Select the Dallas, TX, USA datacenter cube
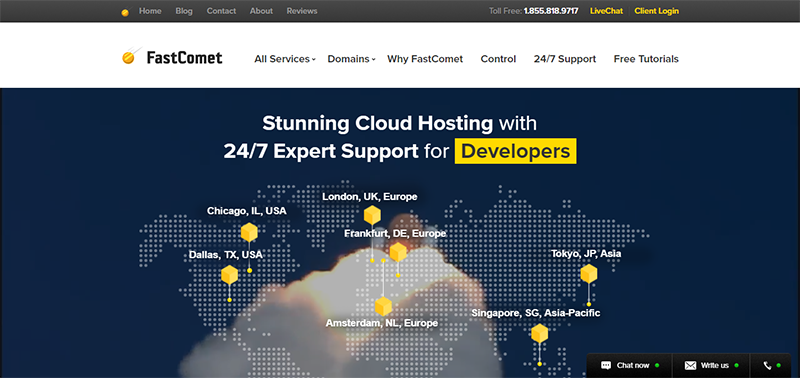The width and height of the screenshot is (800, 378). [230, 275]
